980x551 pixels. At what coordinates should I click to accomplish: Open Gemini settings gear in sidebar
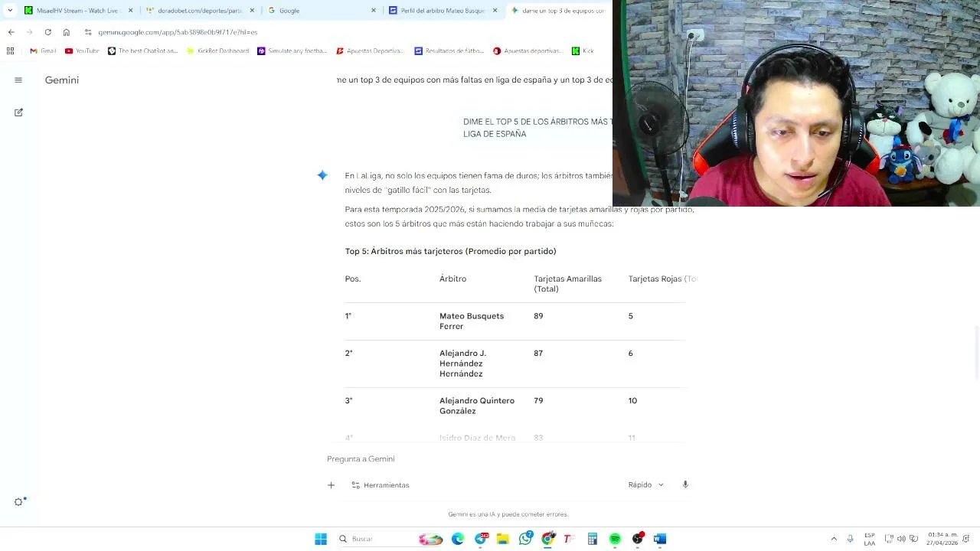point(19,502)
